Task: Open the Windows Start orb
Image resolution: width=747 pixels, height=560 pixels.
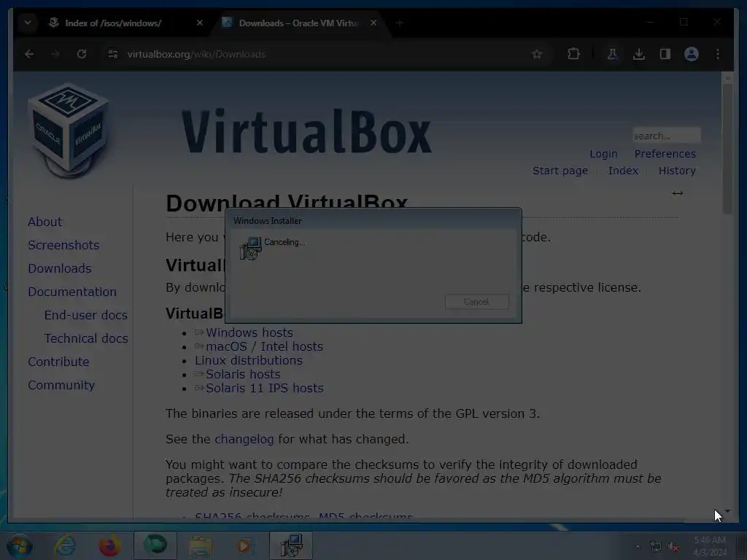Action: [19, 545]
